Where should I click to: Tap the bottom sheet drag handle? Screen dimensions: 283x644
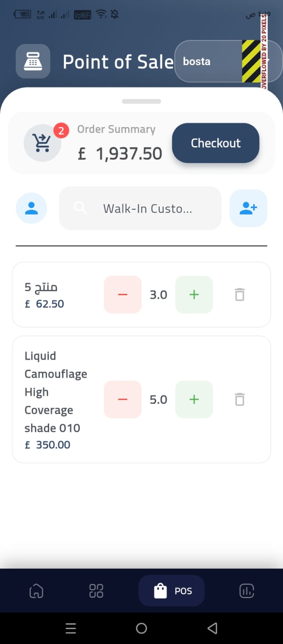(141, 101)
